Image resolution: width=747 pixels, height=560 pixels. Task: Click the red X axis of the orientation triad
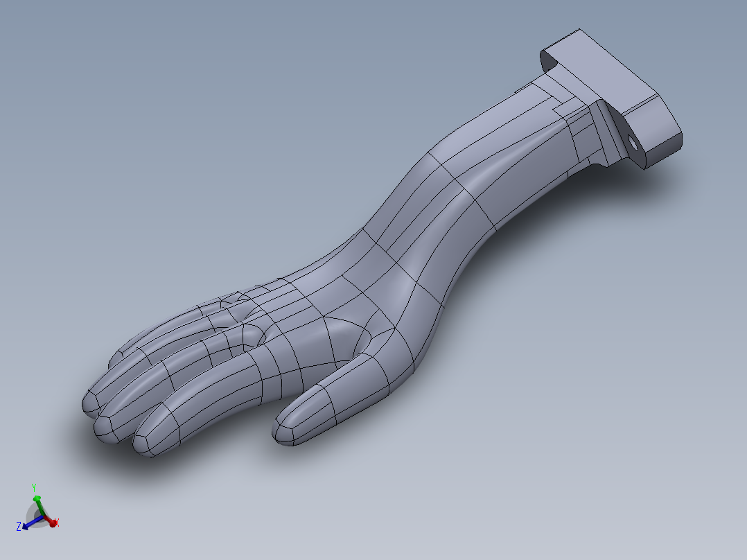(x=51, y=521)
